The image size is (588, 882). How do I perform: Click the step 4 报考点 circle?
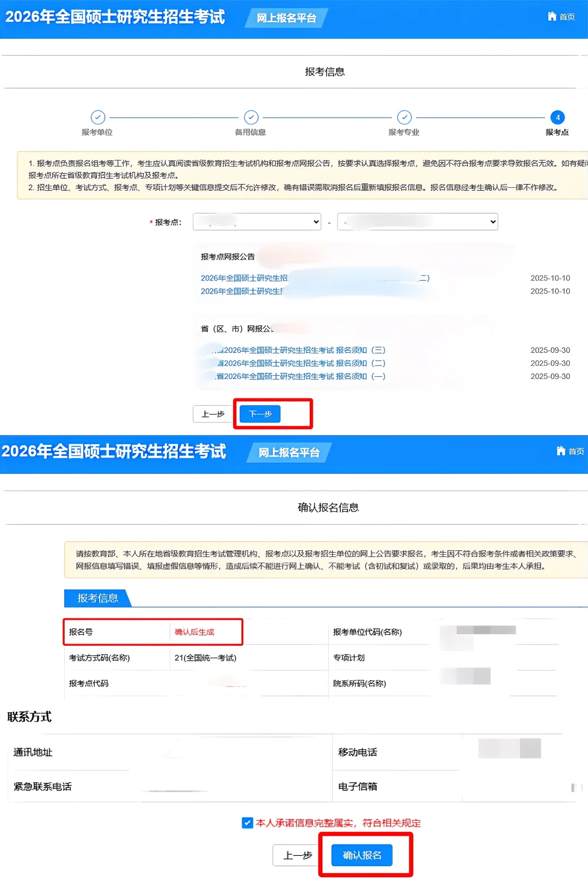pyautogui.click(x=558, y=117)
